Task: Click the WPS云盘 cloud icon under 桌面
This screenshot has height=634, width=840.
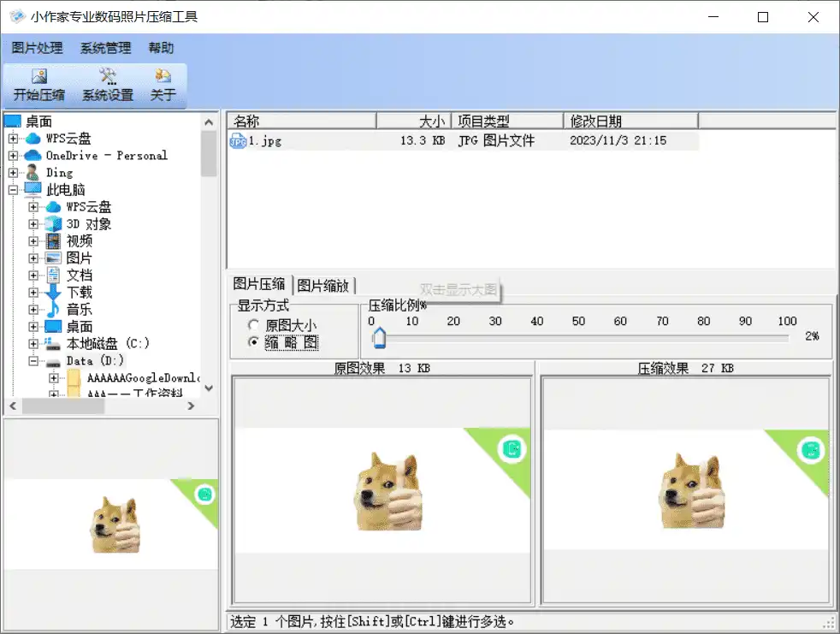Action: pyautogui.click(x=33, y=139)
